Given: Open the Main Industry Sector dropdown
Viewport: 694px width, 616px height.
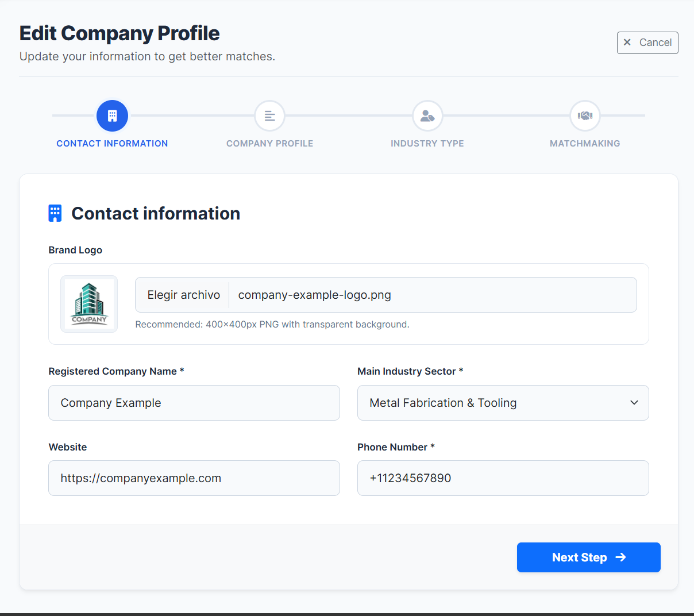Looking at the screenshot, I should coord(503,403).
